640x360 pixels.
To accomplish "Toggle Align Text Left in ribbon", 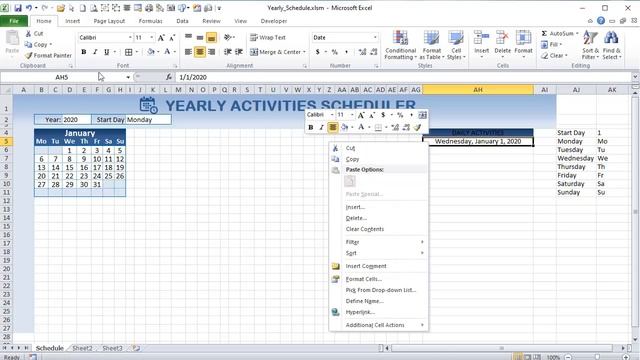I will point(188,52).
